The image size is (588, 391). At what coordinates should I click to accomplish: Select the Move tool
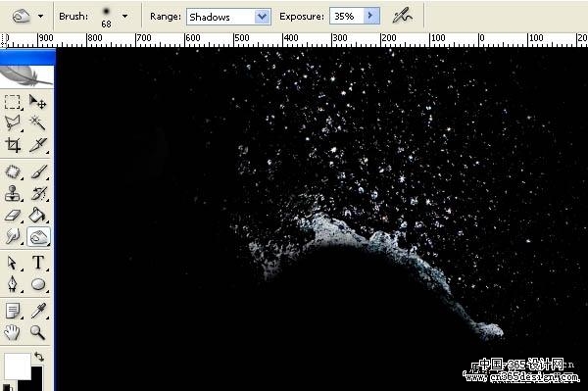(38, 102)
